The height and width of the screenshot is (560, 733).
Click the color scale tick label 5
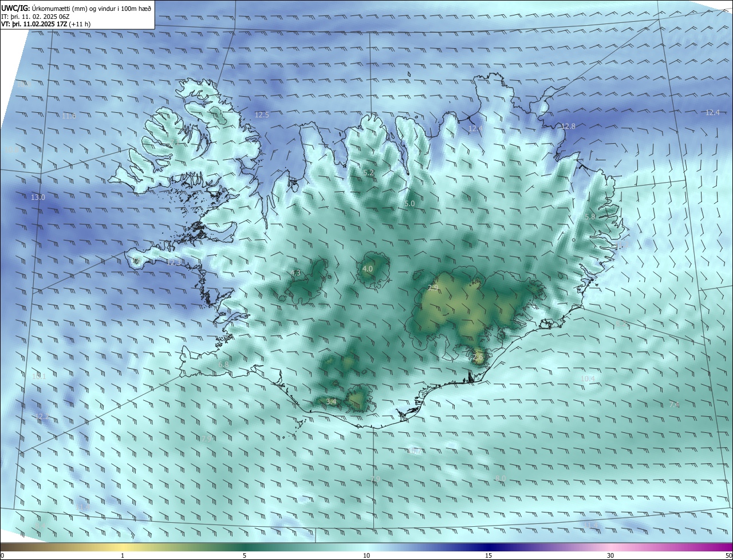(x=245, y=556)
